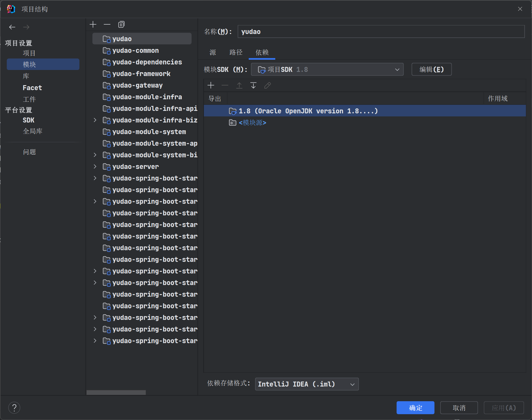The height and width of the screenshot is (420, 532).
Task: Expand the yudao-server module node
Action: point(95,166)
